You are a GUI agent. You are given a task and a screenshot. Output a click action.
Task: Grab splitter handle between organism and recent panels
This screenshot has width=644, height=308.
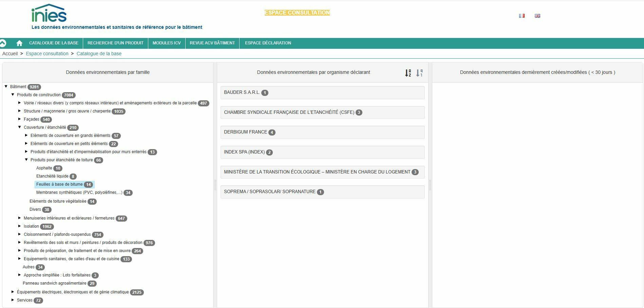430,185
